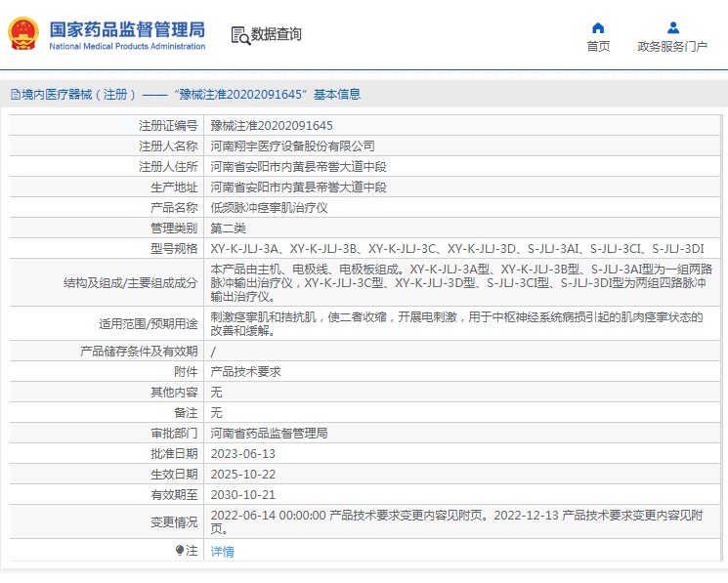Click the 附件 value 产品技术要求
This screenshot has height=583, width=728.
coord(247,372)
